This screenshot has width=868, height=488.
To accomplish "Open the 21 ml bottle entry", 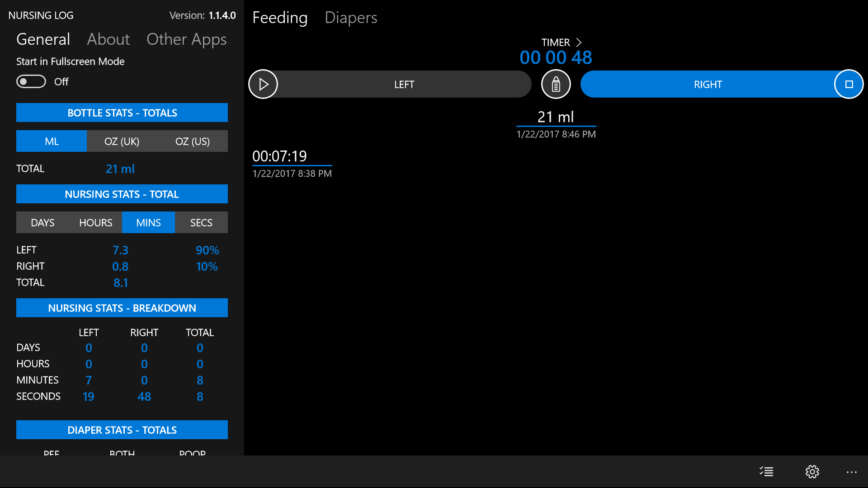I will (556, 117).
